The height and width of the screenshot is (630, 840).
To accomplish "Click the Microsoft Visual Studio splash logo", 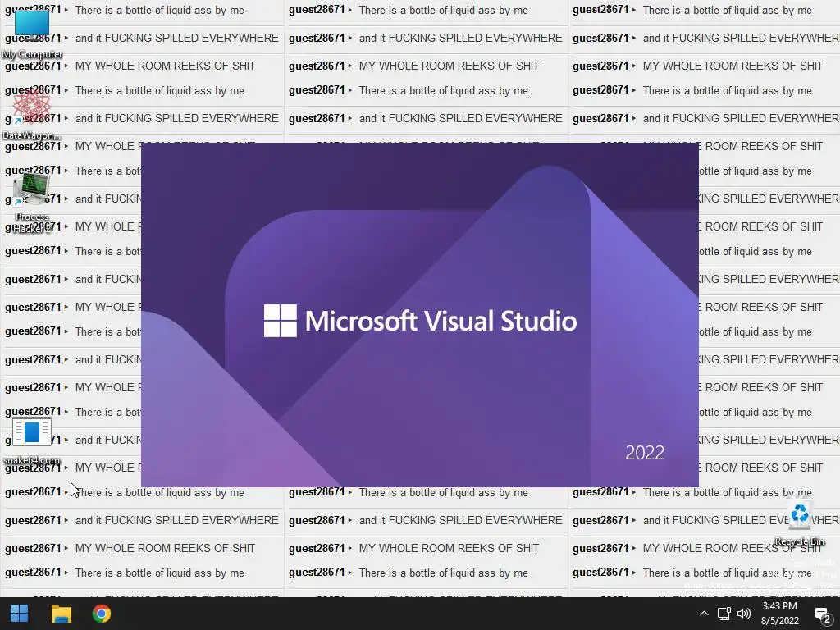I will 420,321.
